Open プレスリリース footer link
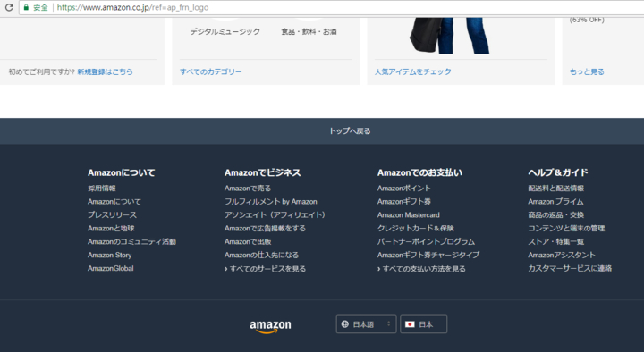The width and height of the screenshot is (644, 352). [x=112, y=215]
